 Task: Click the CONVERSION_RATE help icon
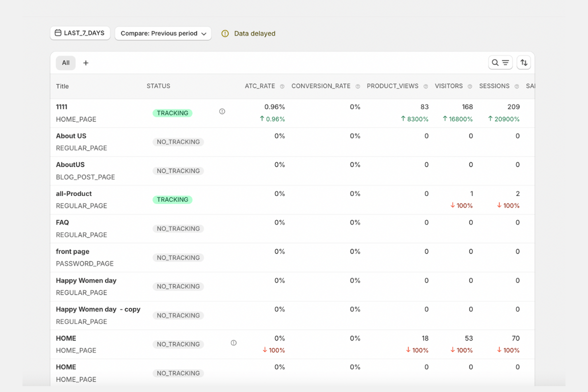pyautogui.click(x=358, y=86)
